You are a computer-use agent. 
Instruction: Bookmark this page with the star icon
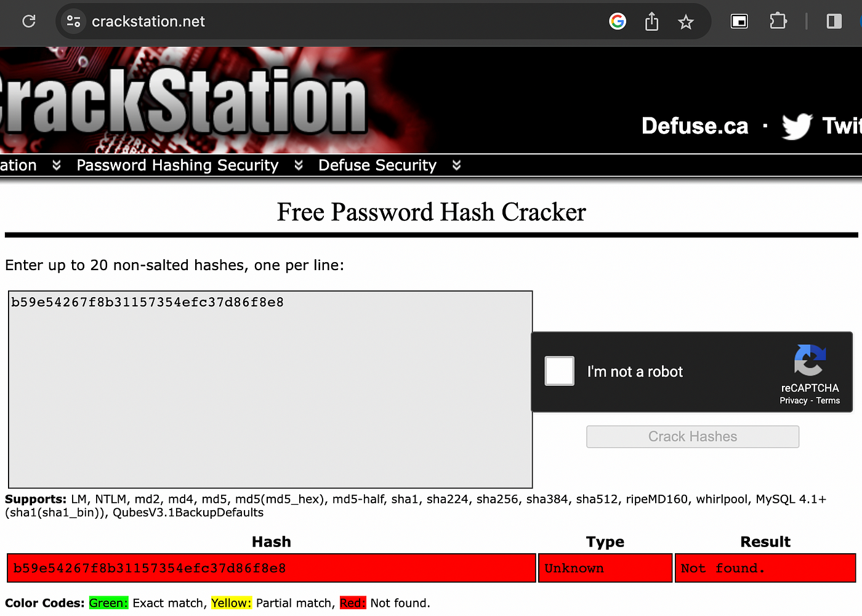[686, 23]
